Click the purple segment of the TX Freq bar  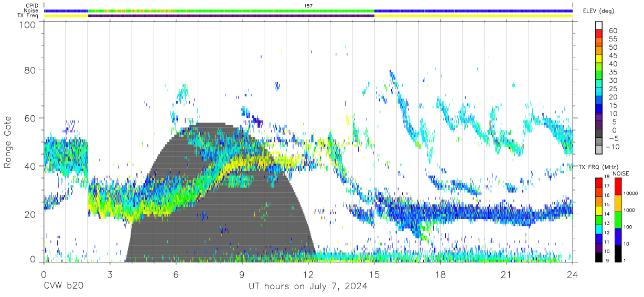coord(231,16)
